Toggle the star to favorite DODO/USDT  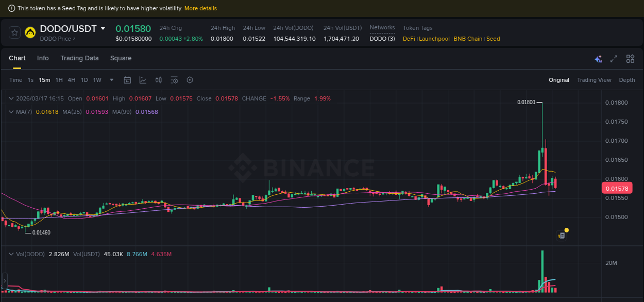point(14,32)
